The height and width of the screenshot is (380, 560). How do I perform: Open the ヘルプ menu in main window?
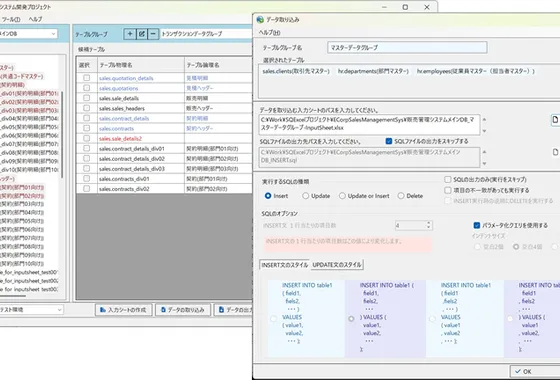[x=35, y=19]
